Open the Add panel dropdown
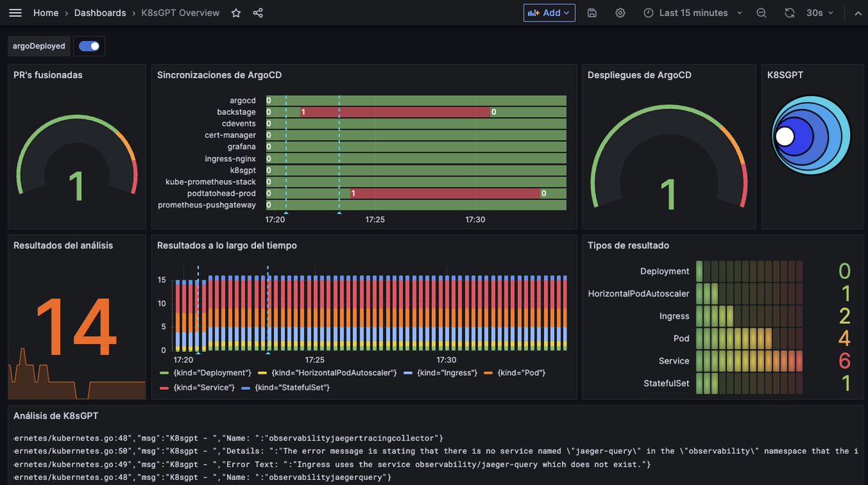This screenshot has height=485, width=868. (549, 13)
